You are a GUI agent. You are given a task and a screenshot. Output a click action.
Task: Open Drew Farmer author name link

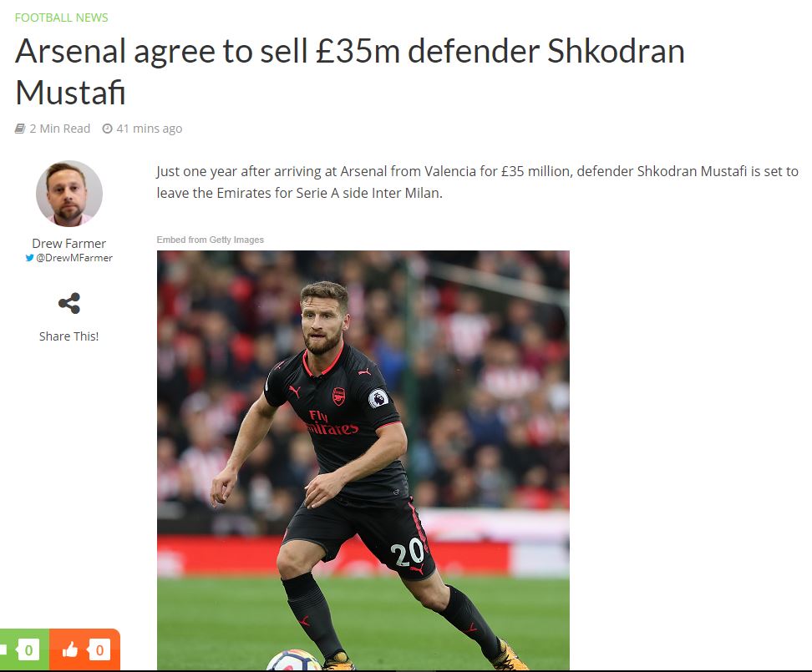click(x=69, y=243)
